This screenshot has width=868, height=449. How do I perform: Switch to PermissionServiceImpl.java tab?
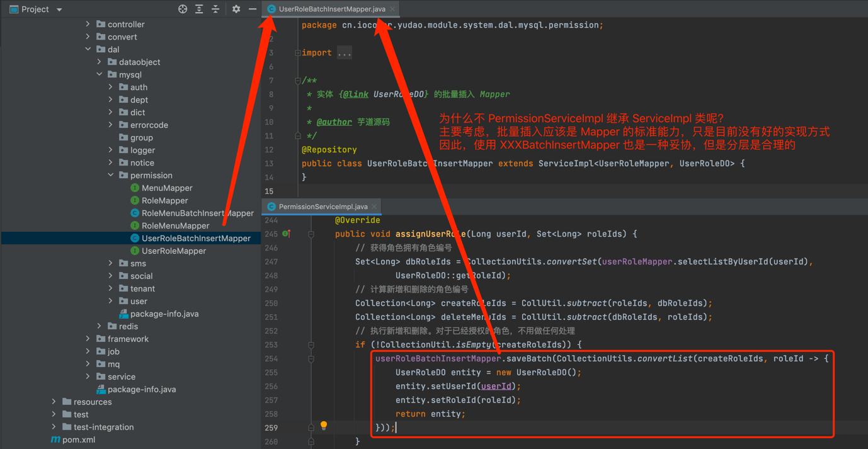[x=323, y=207]
